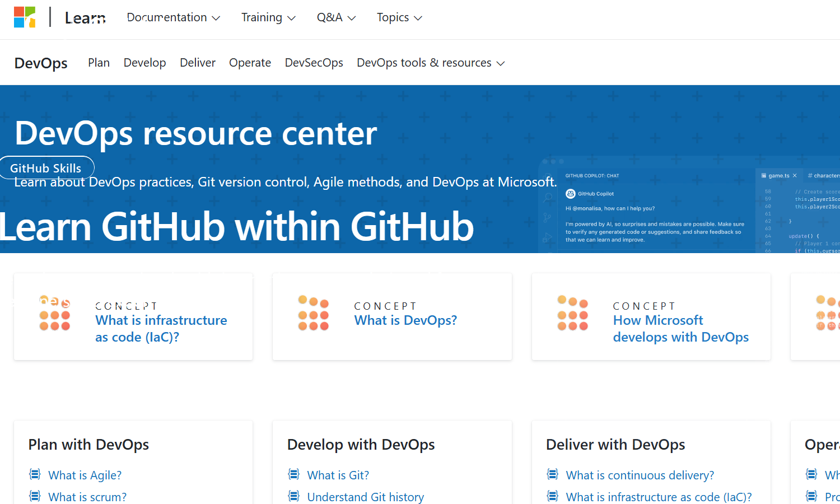Click the dotted icon beside What is DevOps?
The height and width of the screenshot is (504, 840).
click(x=314, y=313)
